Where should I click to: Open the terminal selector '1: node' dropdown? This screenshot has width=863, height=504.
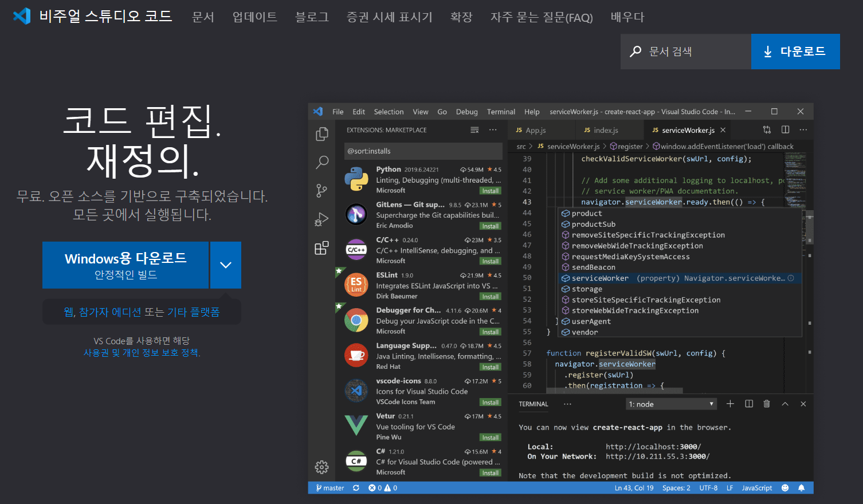tap(672, 404)
